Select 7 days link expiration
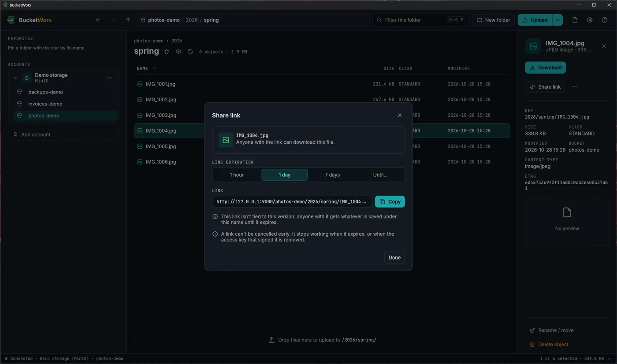617x364 pixels. 332,175
